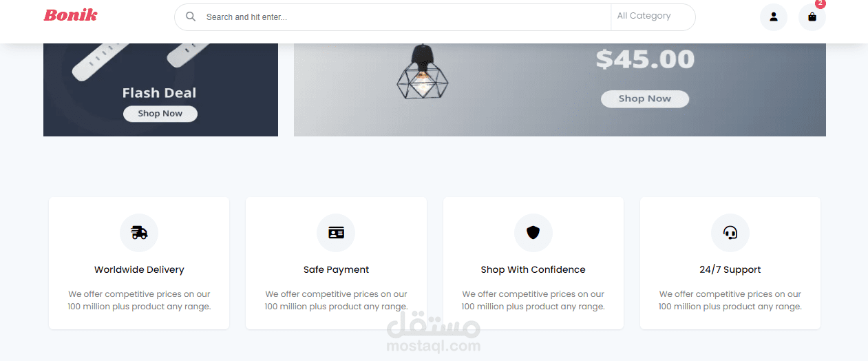This screenshot has height=361, width=868.
Task: Click the headset support icon
Action: (730, 233)
